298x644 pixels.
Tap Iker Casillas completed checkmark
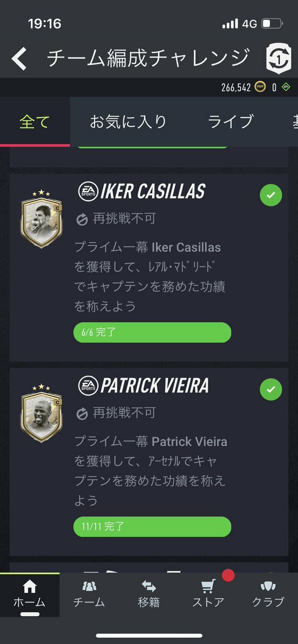[271, 196]
